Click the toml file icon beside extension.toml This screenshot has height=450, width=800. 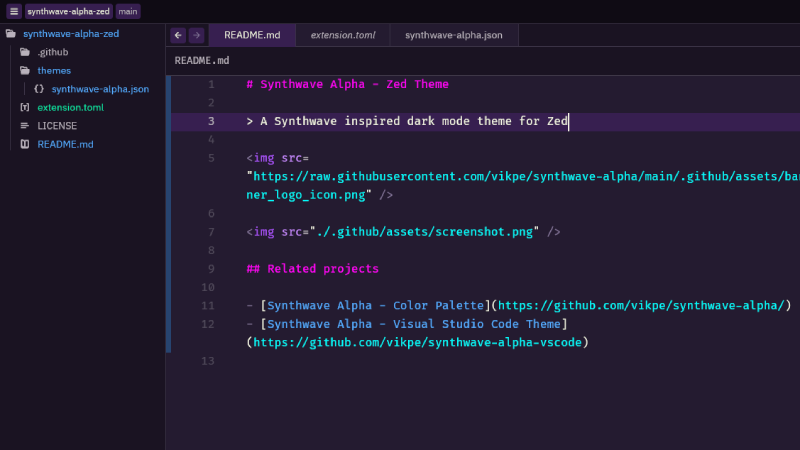[x=24, y=107]
